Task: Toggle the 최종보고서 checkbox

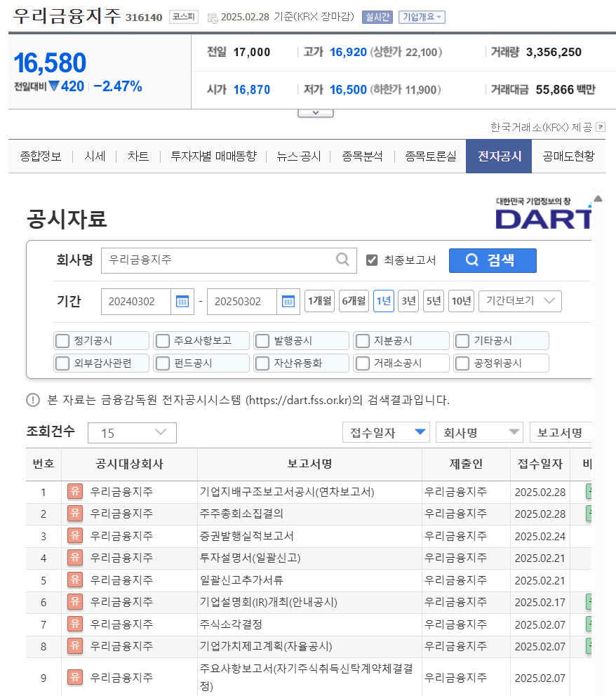Action: pos(372,260)
